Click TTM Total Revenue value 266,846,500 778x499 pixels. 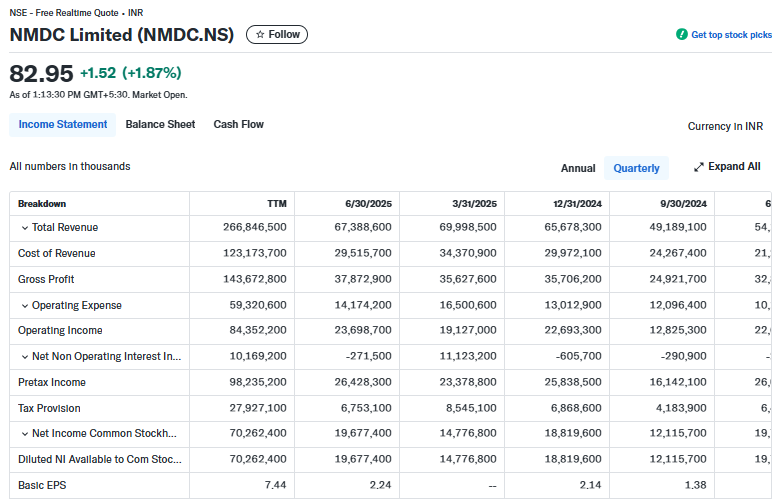[255, 227]
